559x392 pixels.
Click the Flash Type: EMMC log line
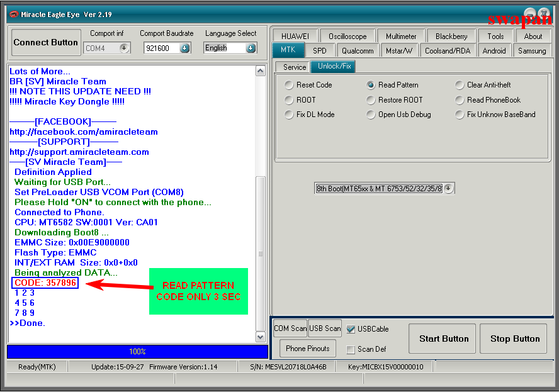point(55,253)
